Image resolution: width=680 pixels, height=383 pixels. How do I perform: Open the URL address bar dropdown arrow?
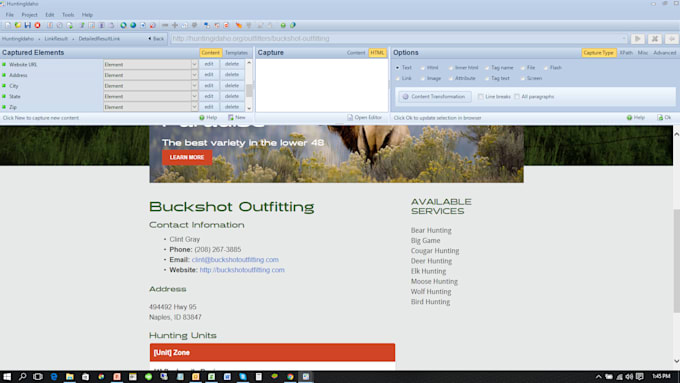(624, 39)
